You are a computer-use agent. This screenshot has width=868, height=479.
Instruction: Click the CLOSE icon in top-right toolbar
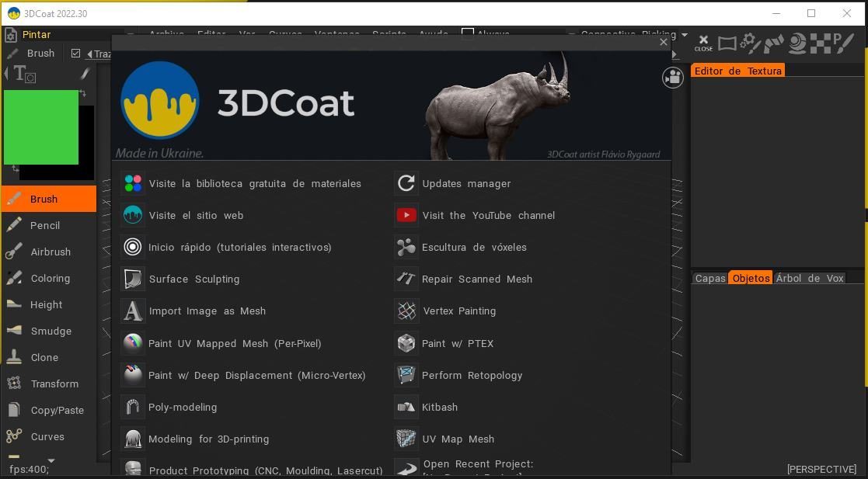pyautogui.click(x=703, y=43)
